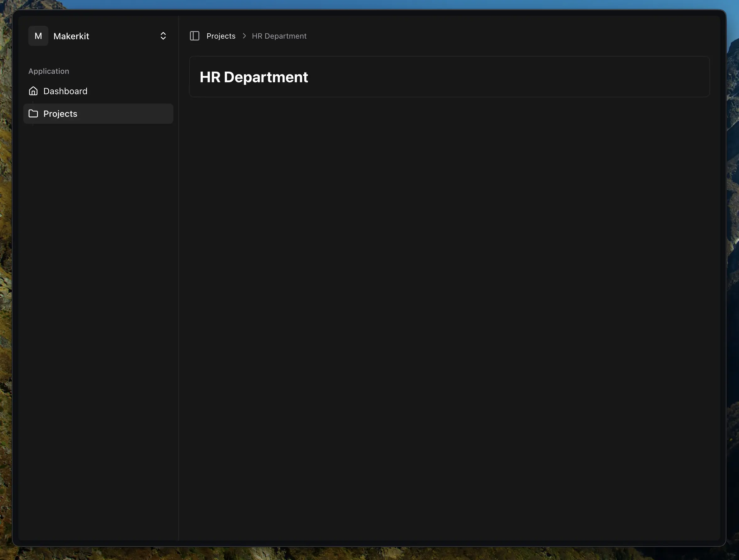Click the breadcrumb chevron separator
Viewport: 739px width, 560px height.
tap(244, 36)
